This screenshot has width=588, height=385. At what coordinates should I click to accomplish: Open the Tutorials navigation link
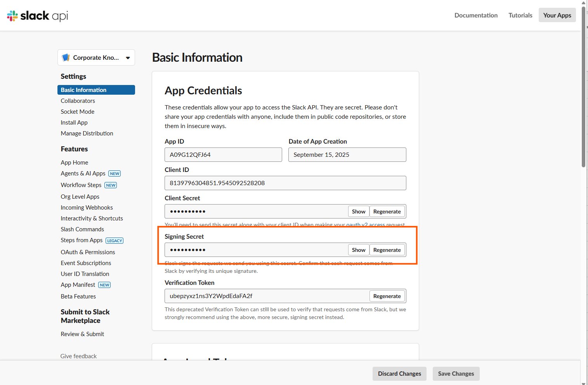coord(520,15)
